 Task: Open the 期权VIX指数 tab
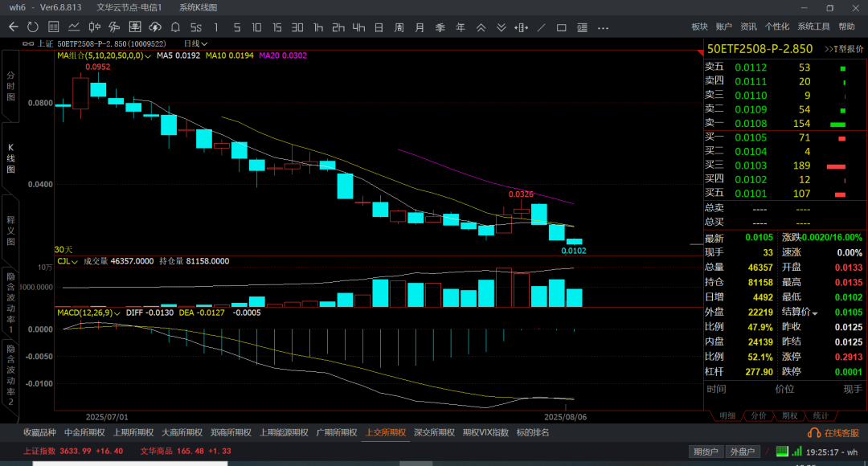click(x=485, y=433)
